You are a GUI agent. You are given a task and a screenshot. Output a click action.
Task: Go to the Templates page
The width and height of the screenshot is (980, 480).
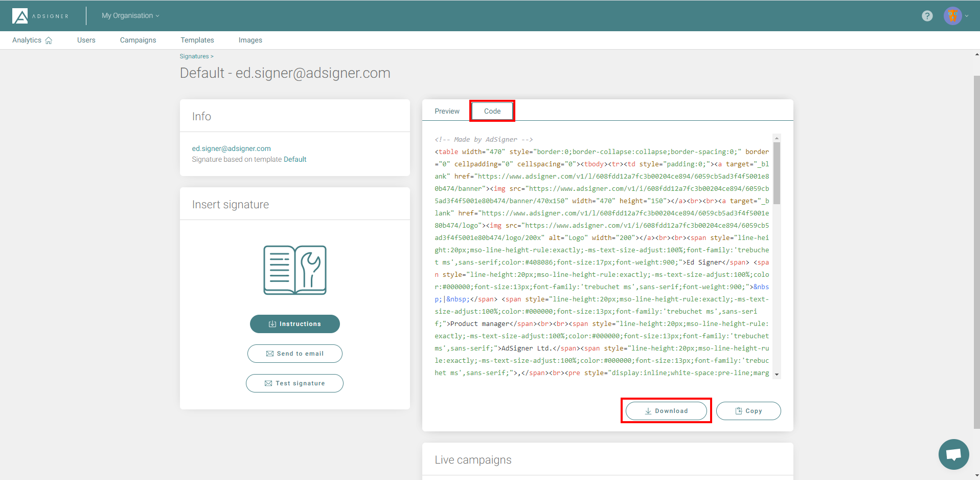point(197,40)
